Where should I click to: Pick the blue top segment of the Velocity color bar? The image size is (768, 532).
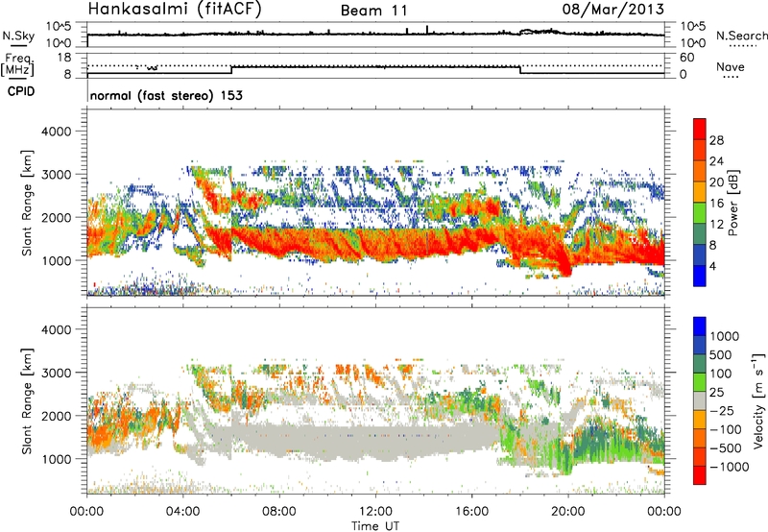[700, 326]
